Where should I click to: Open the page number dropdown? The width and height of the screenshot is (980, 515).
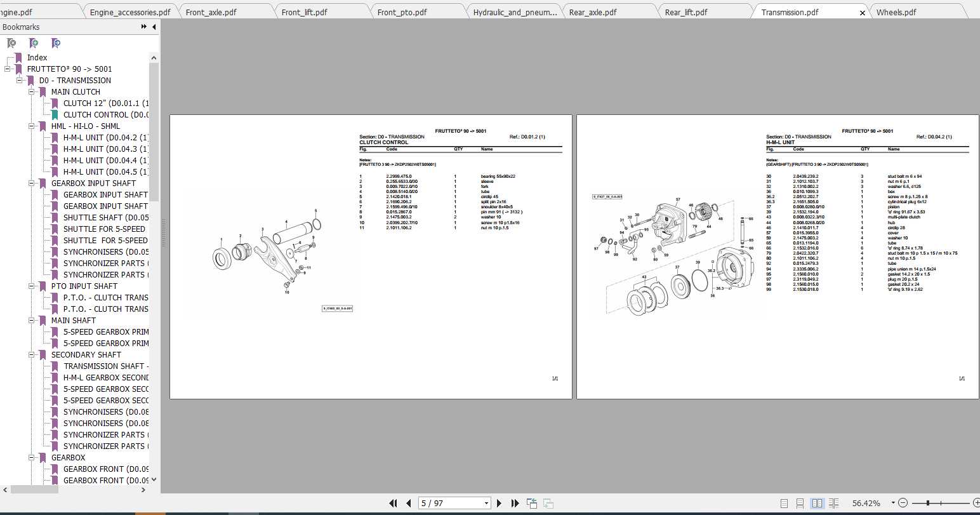[x=486, y=503]
